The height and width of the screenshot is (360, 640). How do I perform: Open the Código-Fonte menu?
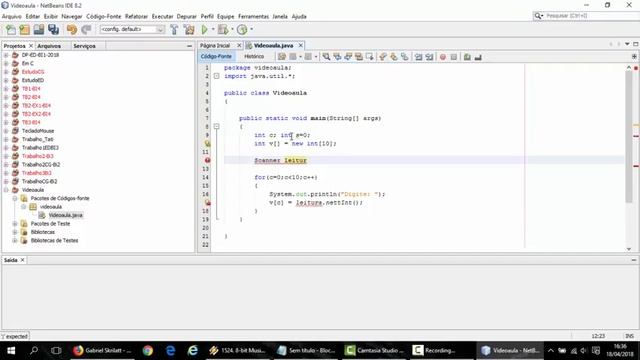click(104, 16)
